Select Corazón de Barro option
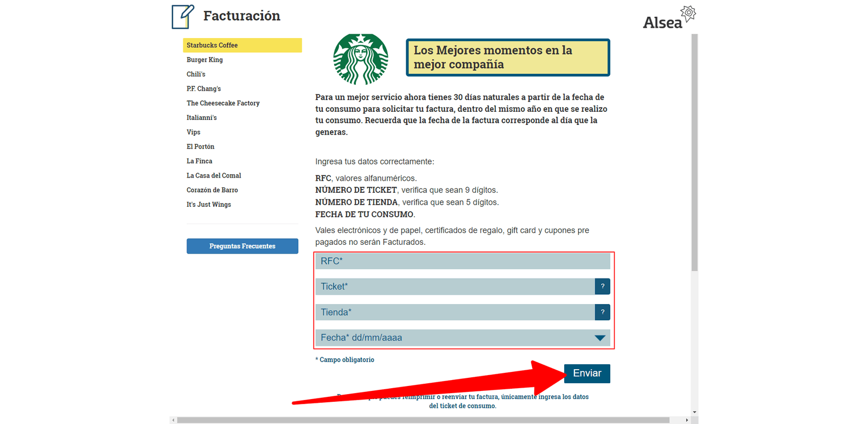This screenshot has height=424, width=868. (212, 190)
